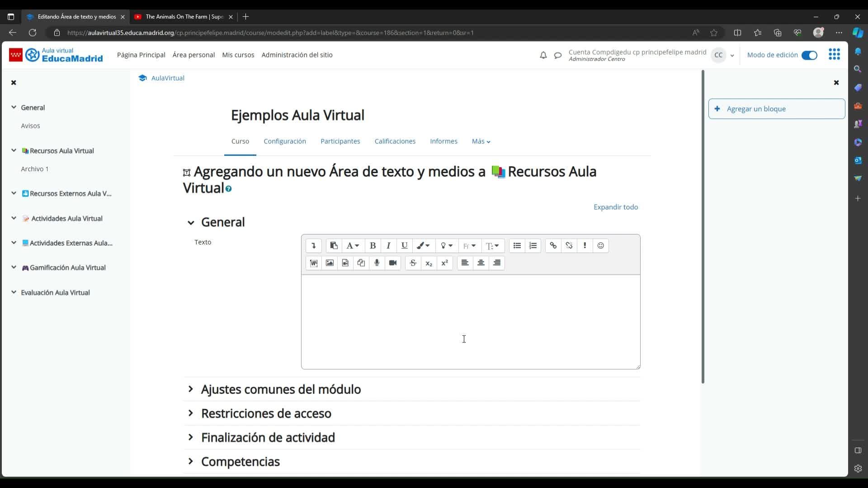868x488 pixels.
Task: Insert a link with chain icon
Action: [x=553, y=245]
